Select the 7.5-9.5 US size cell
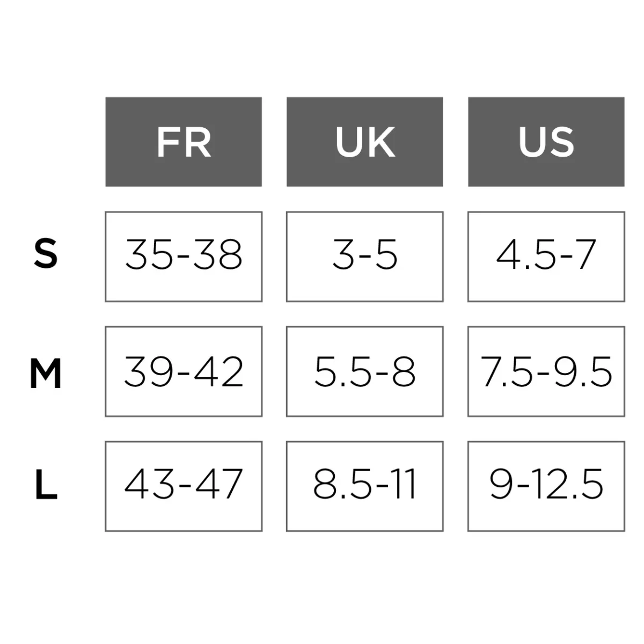The image size is (644, 644). [x=546, y=371]
